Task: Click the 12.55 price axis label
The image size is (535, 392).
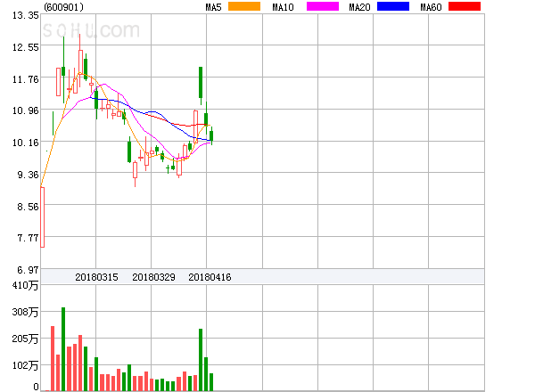Action: tap(26, 47)
